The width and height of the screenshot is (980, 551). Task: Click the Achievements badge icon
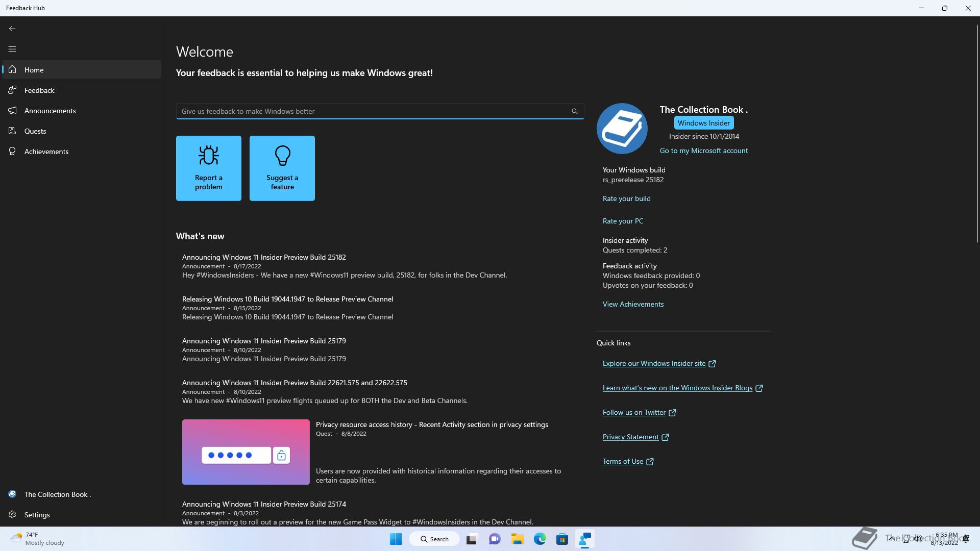pyautogui.click(x=12, y=151)
